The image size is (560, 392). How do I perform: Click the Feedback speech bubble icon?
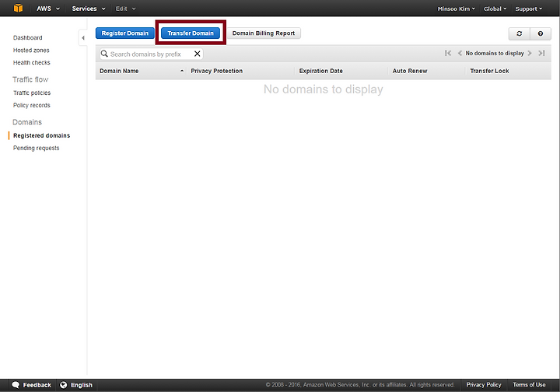(16, 385)
